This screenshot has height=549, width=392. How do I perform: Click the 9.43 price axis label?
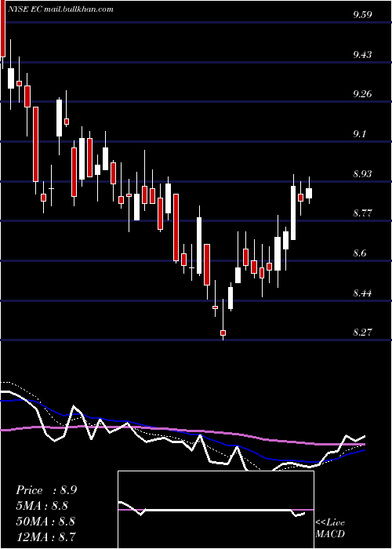tap(362, 54)
